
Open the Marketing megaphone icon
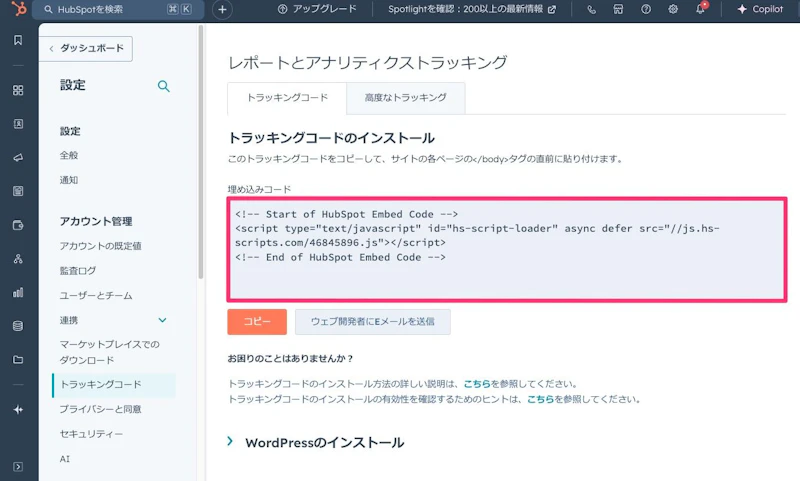pyautogui.click(x=18, y=158)
